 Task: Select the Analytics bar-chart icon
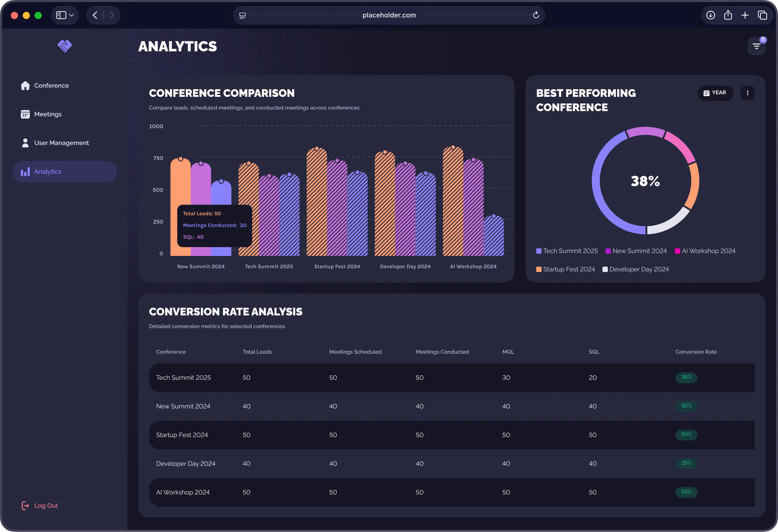pyautogui.click(x=25, y=171)
